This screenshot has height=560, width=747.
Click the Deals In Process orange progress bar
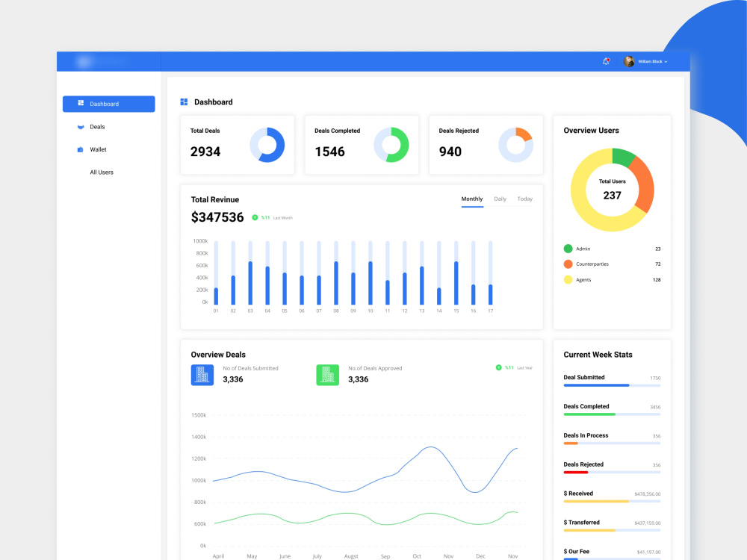[612, 444]
